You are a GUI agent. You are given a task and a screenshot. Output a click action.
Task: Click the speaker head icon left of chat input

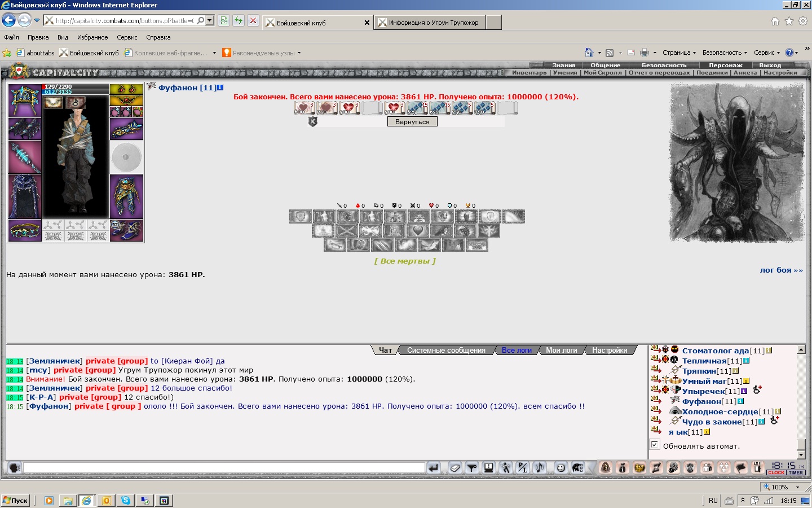(15, 467)
